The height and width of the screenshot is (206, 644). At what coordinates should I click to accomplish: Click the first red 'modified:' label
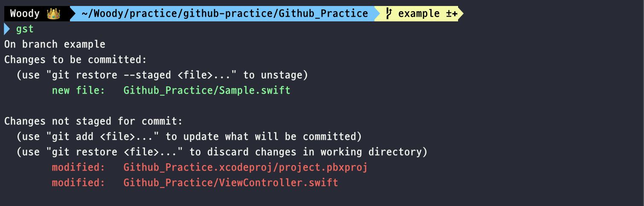pyautogui.click(x=78, y=168)
